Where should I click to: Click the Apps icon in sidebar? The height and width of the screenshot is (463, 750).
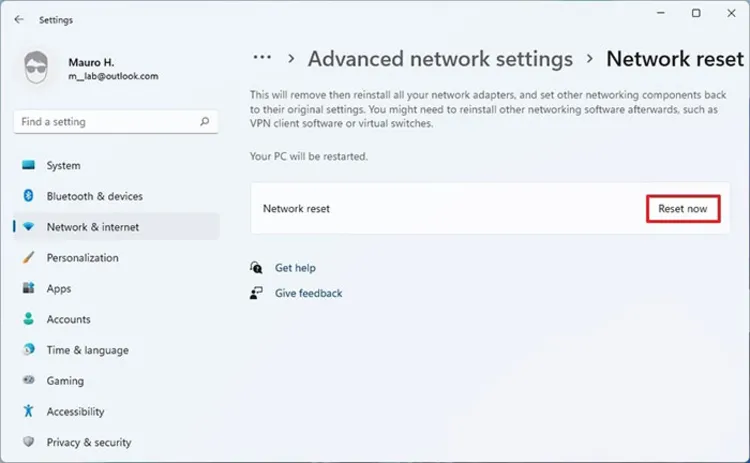tap(28, 288)
